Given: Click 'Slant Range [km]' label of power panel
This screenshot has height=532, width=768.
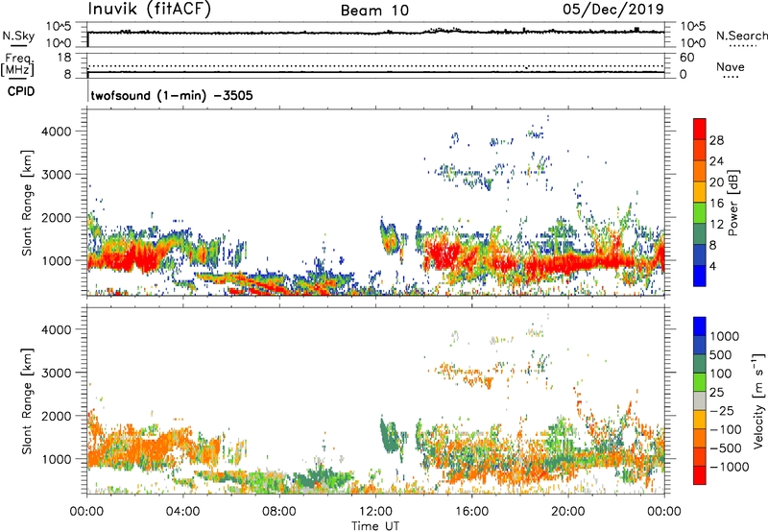Looking at the screenshot, I should pyautogui.click(x=27, y=203).
